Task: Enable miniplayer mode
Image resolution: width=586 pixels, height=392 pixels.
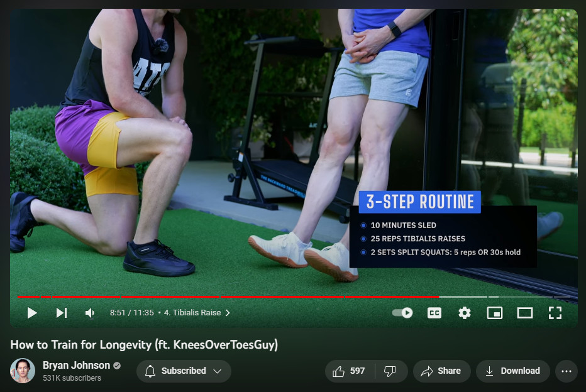Action: [495, 313]
